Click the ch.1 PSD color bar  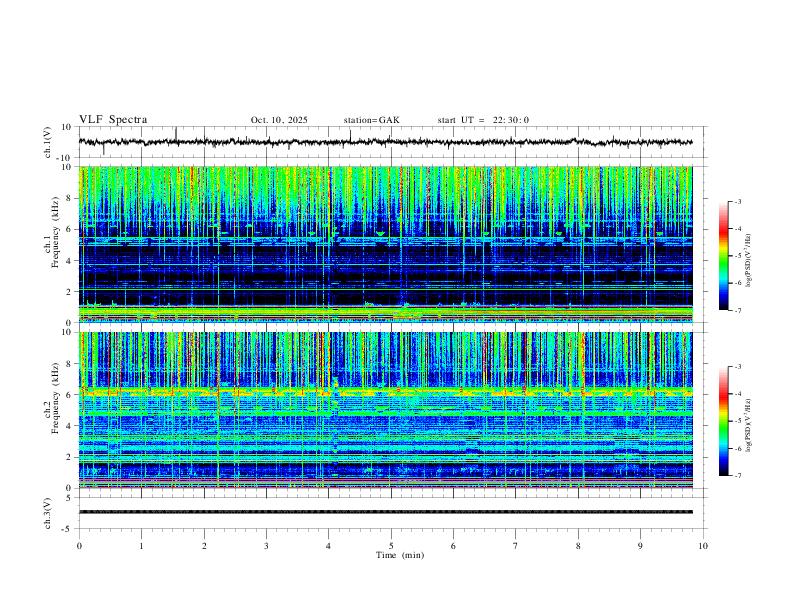[724, 256]
